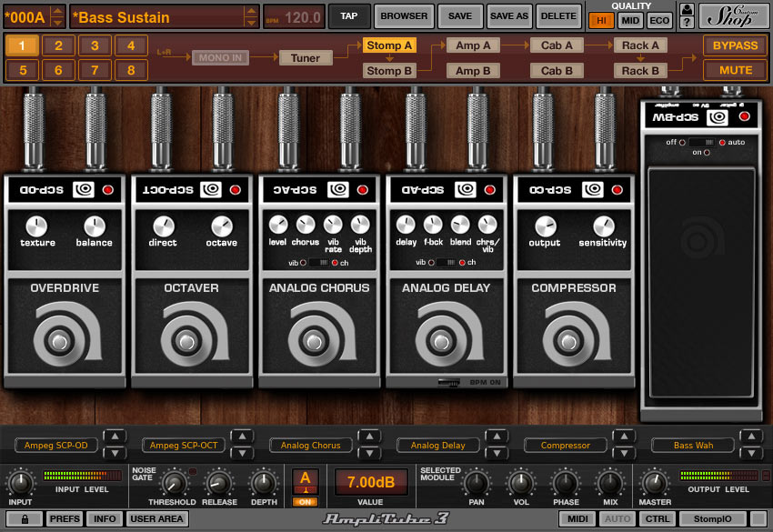Switch to the Amp A module
The height and width of the screenshot is (532, 773).
coord(473,45)
